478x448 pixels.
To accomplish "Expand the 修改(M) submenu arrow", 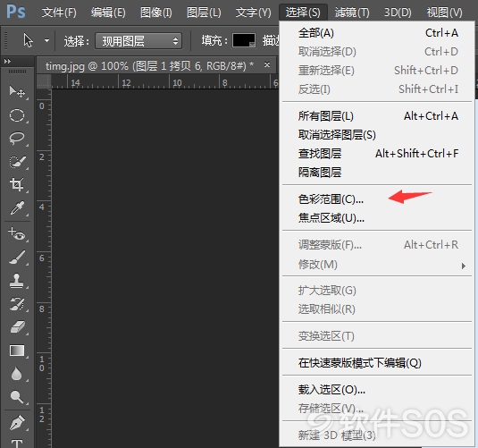I will point(464,266).
